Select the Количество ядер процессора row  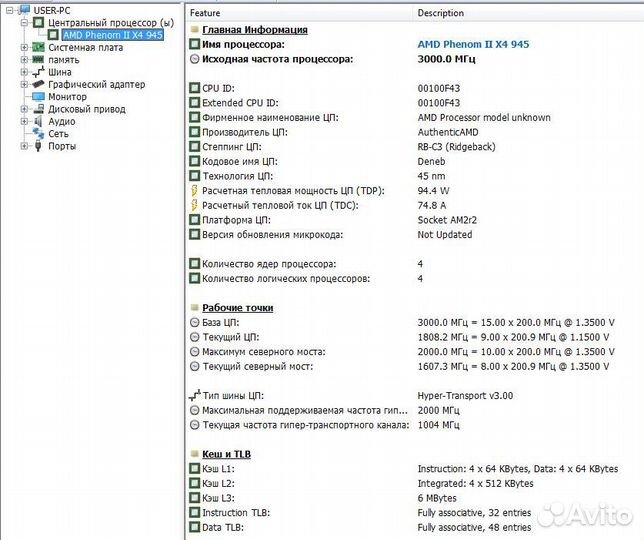415,264
